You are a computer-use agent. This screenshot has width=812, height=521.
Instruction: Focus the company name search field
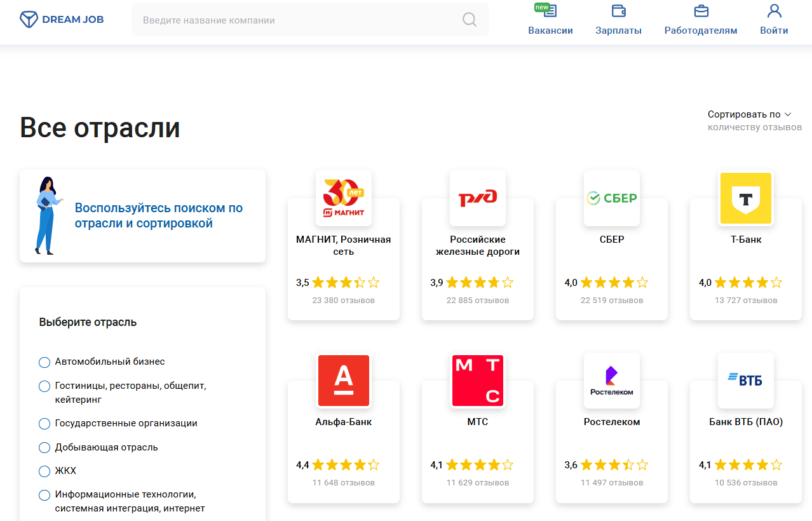(310, 20)
